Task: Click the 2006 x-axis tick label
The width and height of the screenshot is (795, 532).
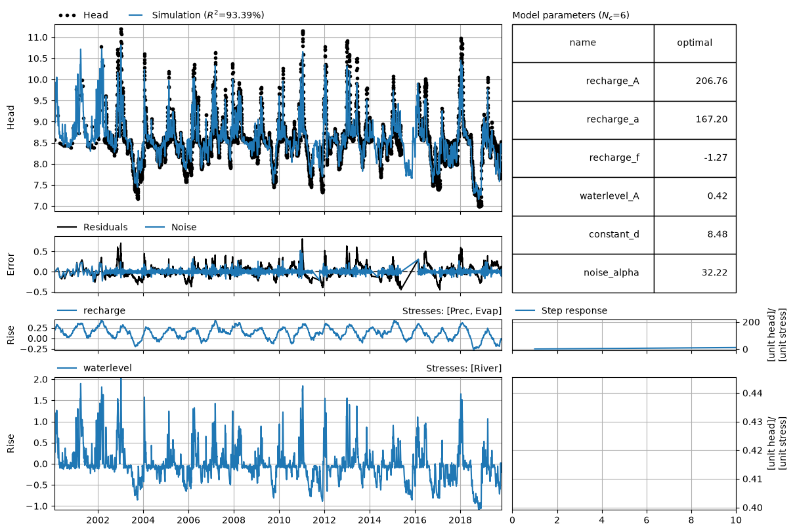Action: pyautogui.click(x=188, y=520)
